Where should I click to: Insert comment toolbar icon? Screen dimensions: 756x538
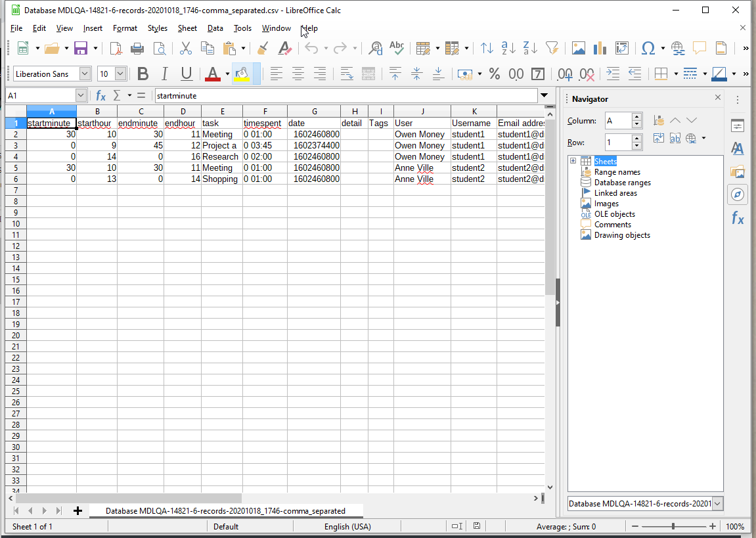pyautogui.click(x=700, y=48)
